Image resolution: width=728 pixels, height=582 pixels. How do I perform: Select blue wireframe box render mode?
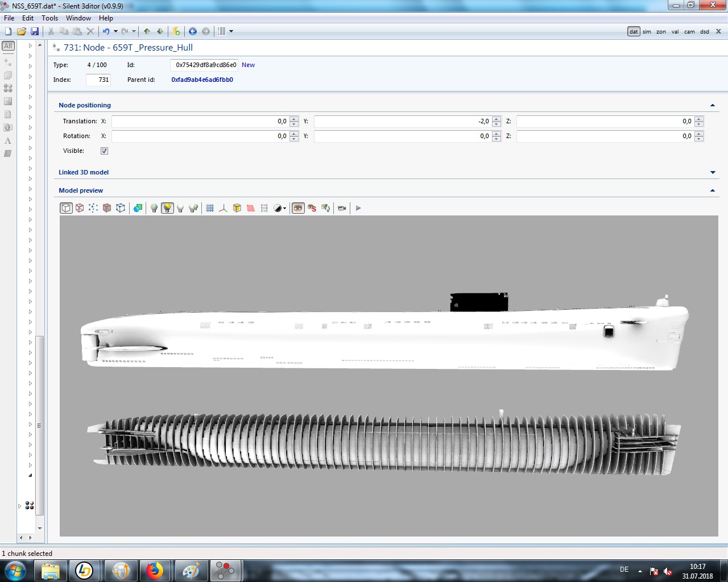click(x=121, y=208)
